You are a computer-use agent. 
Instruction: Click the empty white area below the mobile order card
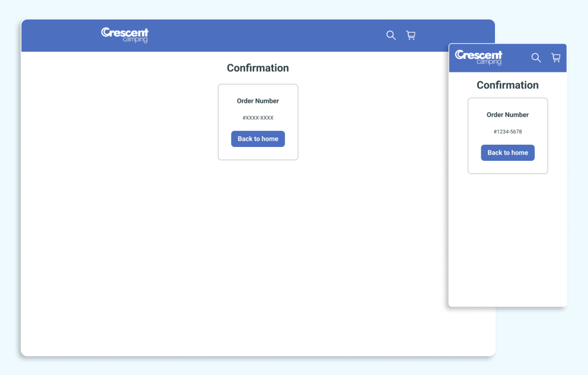point(508,241)
